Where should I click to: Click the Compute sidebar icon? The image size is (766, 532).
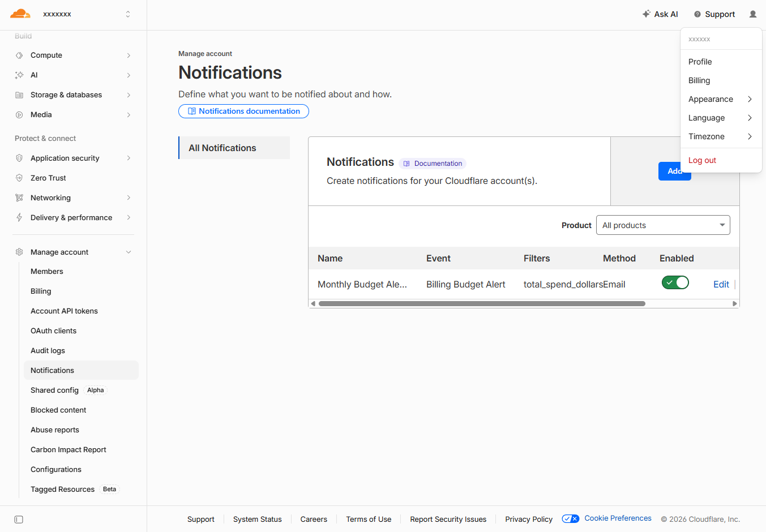coord(19,55)
